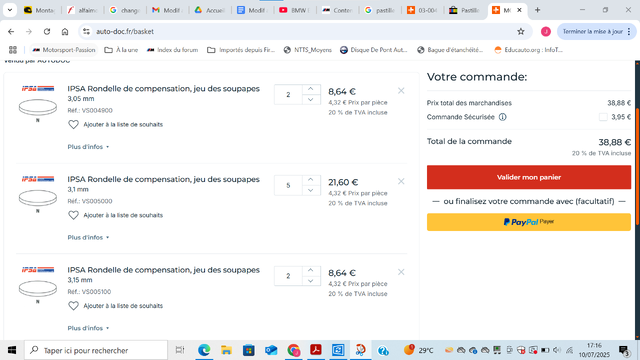Open the 3,1 mm shim product thumbnail
640x360 pixels.
pyautogui.click(x=38, y=198)
